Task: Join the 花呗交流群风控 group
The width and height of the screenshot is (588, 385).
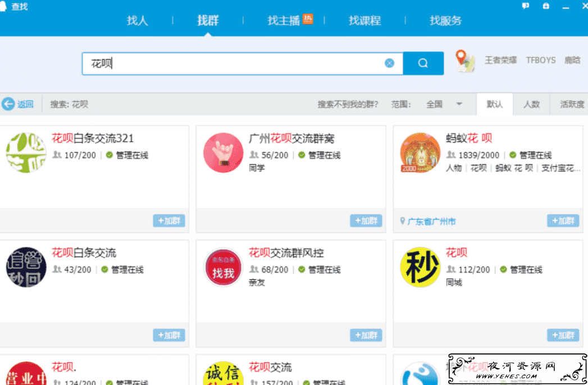Action: coord(366,335)
